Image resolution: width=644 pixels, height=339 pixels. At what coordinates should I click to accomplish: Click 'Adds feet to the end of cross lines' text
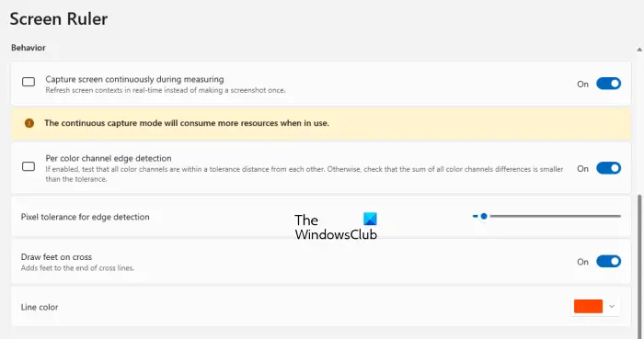(x=77, y=268)
